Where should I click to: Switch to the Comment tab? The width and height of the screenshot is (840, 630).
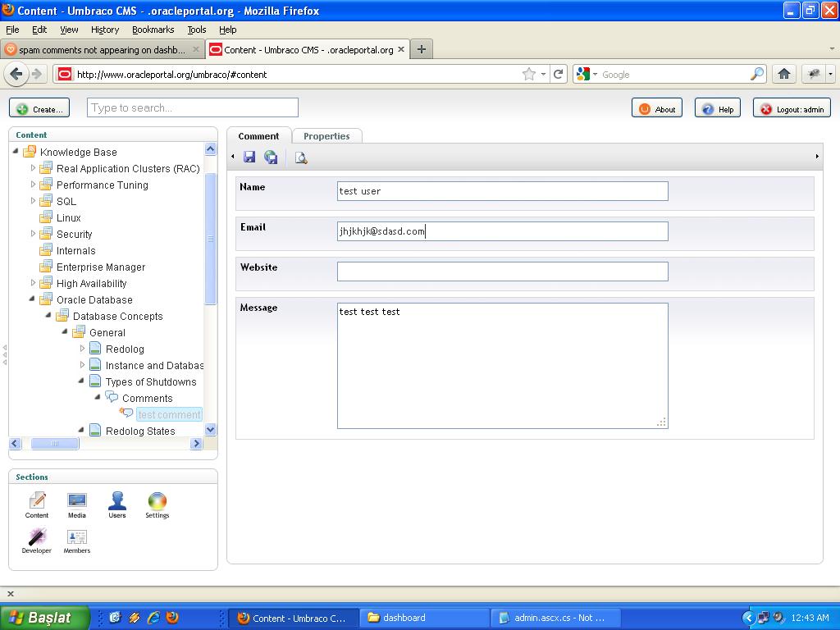point(258,136)
